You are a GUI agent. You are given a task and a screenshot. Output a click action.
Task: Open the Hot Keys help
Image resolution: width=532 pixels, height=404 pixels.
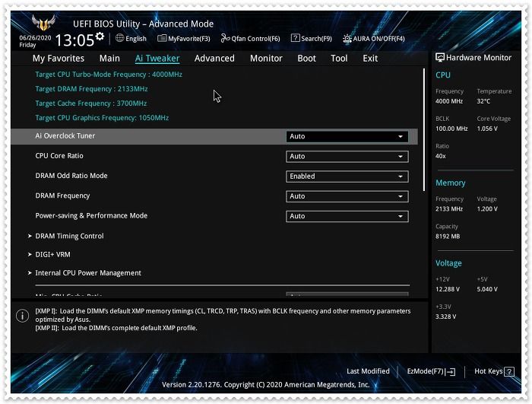point(494,371)
